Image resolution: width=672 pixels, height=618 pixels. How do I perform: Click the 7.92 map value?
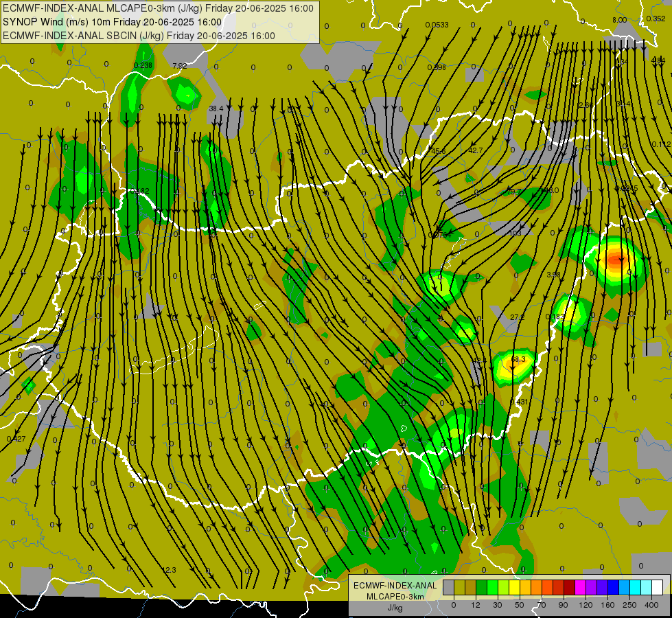coord(180,66)
